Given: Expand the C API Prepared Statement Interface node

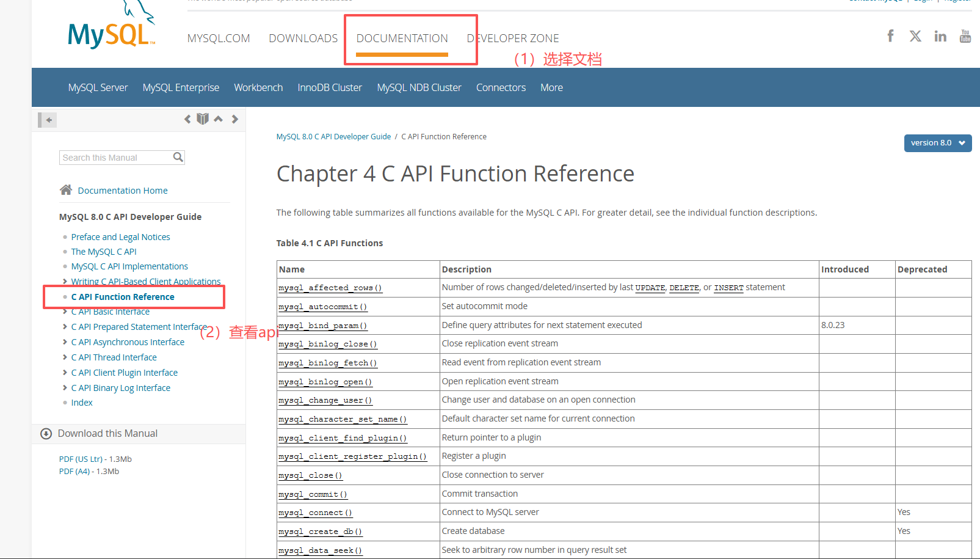Looking at the screenshot, I should [x=65, y=327].
